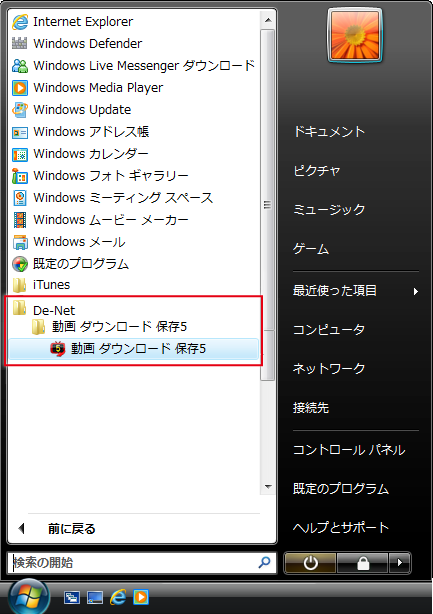Image resolution: width=433 pixels, height=614 pixels.
Task: Open Internet Explorer from the program list
Action: 72,22
